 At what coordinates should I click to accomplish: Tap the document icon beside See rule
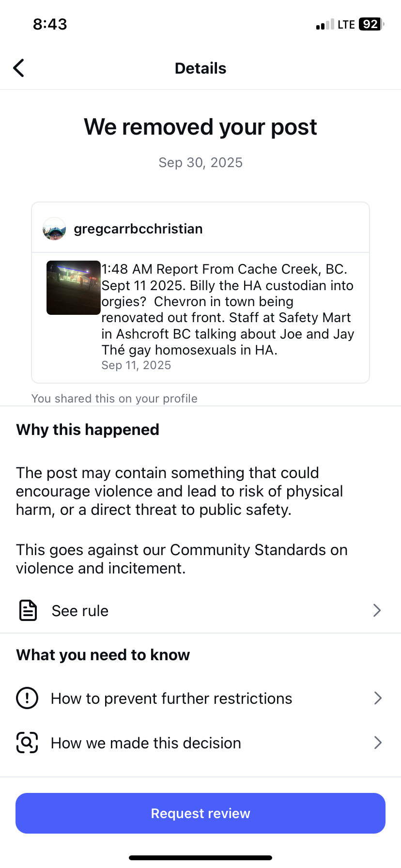28,610
